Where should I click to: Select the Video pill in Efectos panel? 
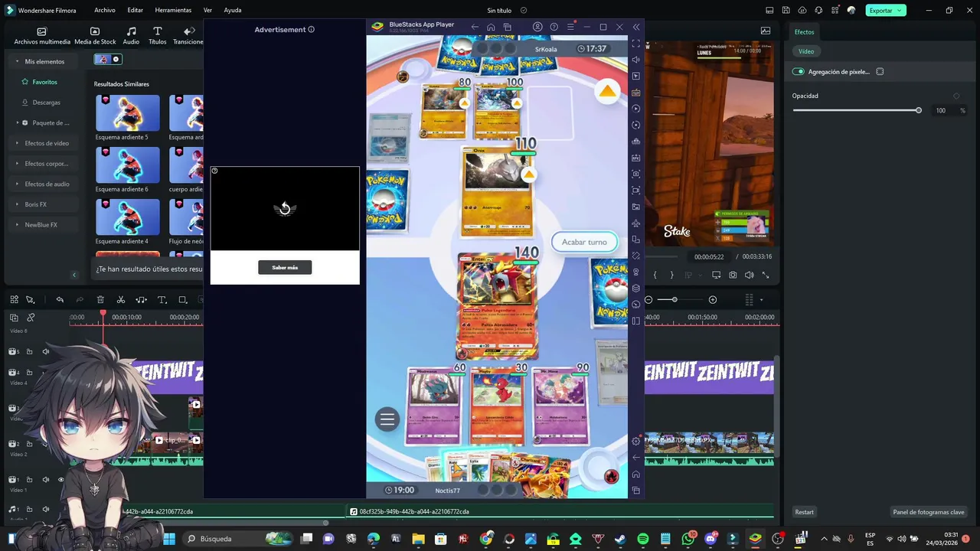point(806,51)
